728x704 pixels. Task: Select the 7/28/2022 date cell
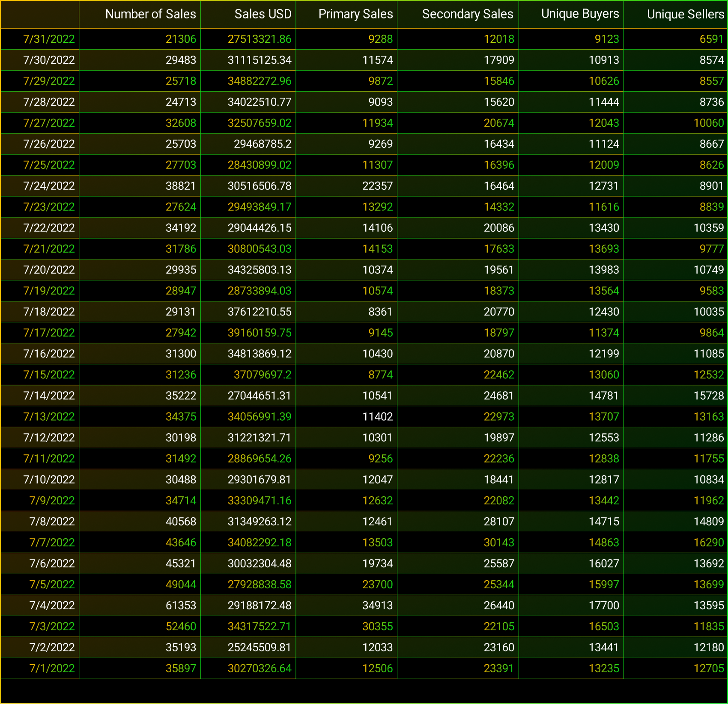click(40, 102)
